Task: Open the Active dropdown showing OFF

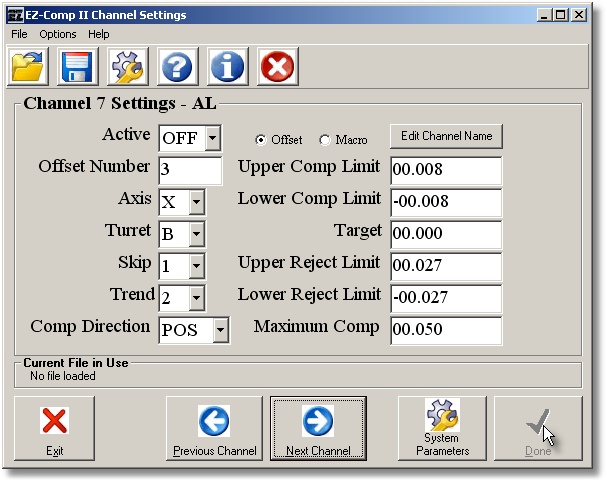Action: click(213, 137)
